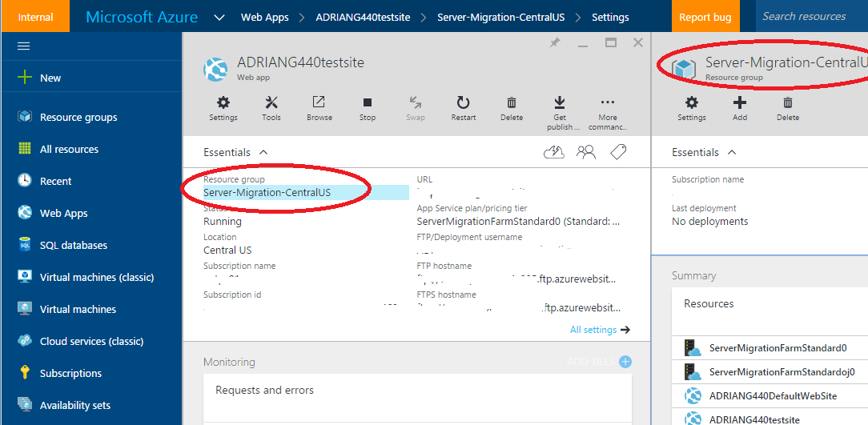
Task: Click Settings breadcrumb
Action: coord(610,17)
